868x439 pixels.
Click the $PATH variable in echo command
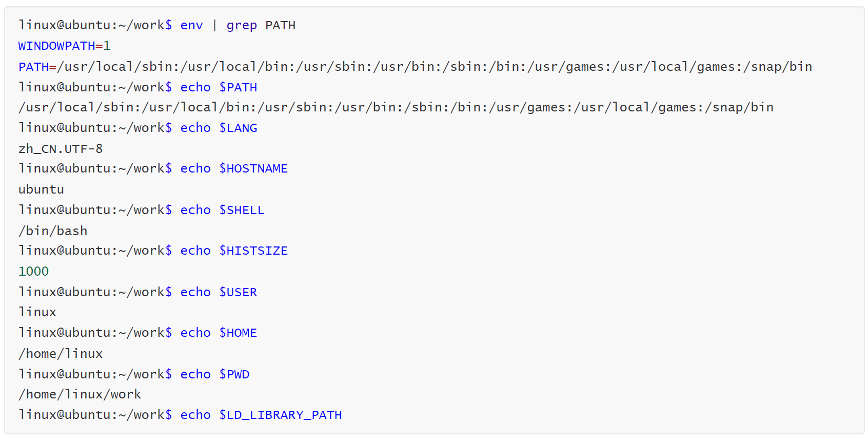click(x=238, y=87)
